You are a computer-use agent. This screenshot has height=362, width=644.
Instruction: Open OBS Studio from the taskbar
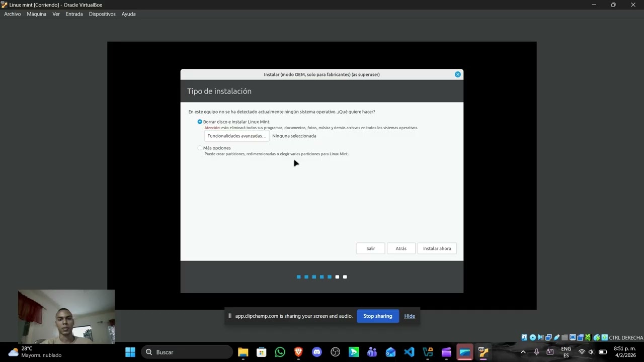click(x=336, y=352)
